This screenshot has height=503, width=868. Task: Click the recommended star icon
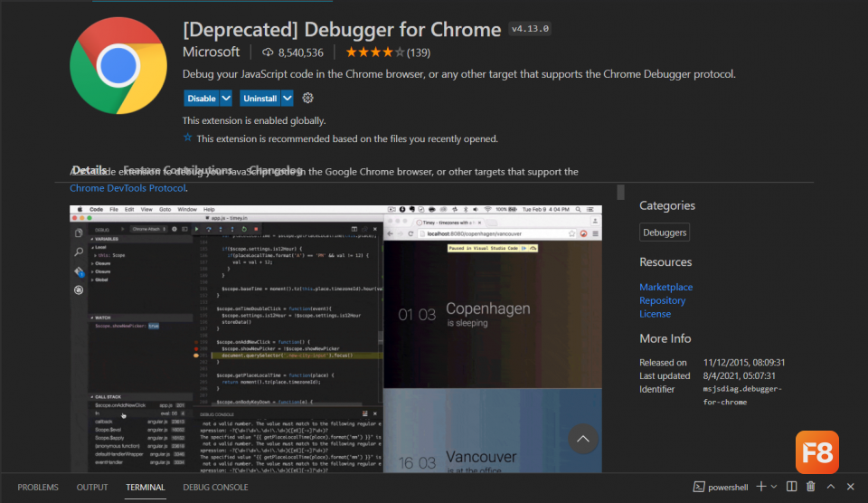188,138
